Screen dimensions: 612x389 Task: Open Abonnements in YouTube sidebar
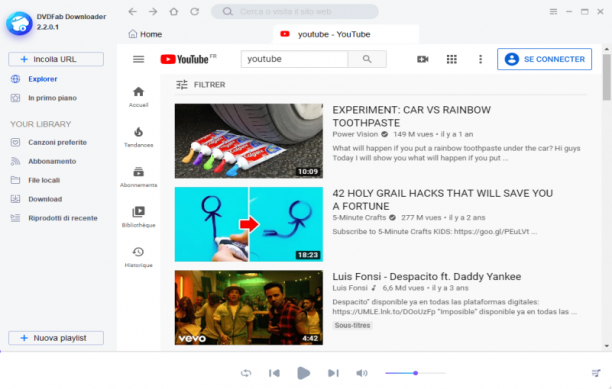click(139, 177)
